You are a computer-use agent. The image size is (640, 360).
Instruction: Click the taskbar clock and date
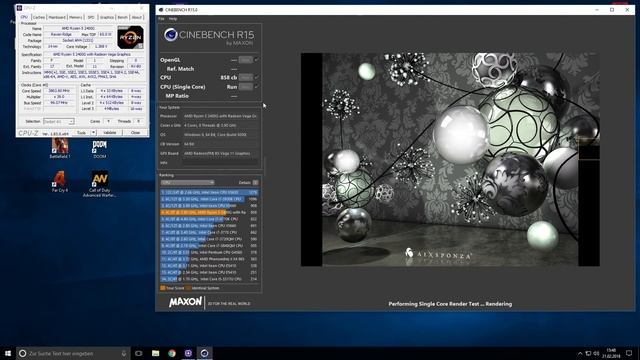pos(611,353)
